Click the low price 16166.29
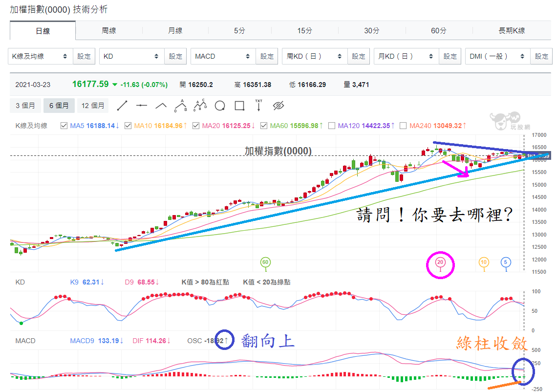 point(312,85)
